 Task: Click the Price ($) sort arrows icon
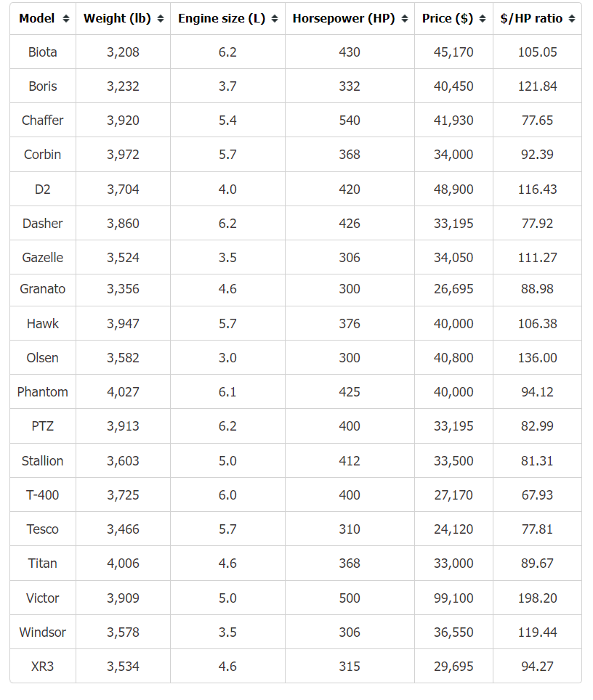(483, 19)
